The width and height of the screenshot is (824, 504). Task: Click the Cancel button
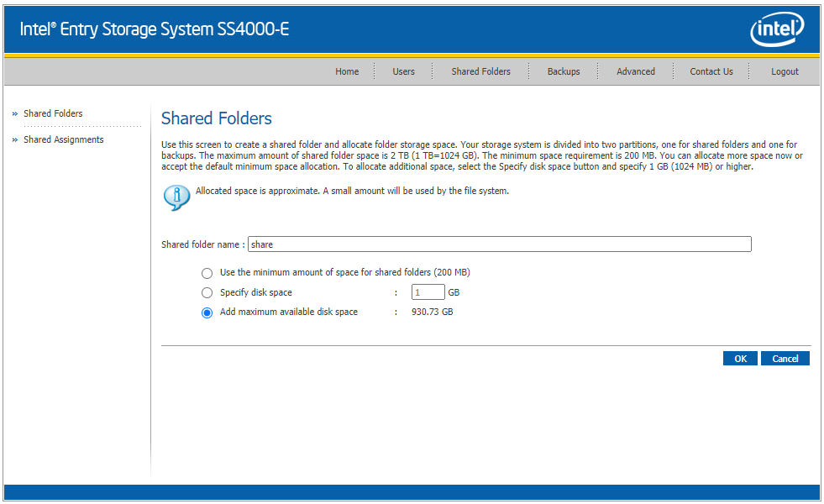coord(785,359)
